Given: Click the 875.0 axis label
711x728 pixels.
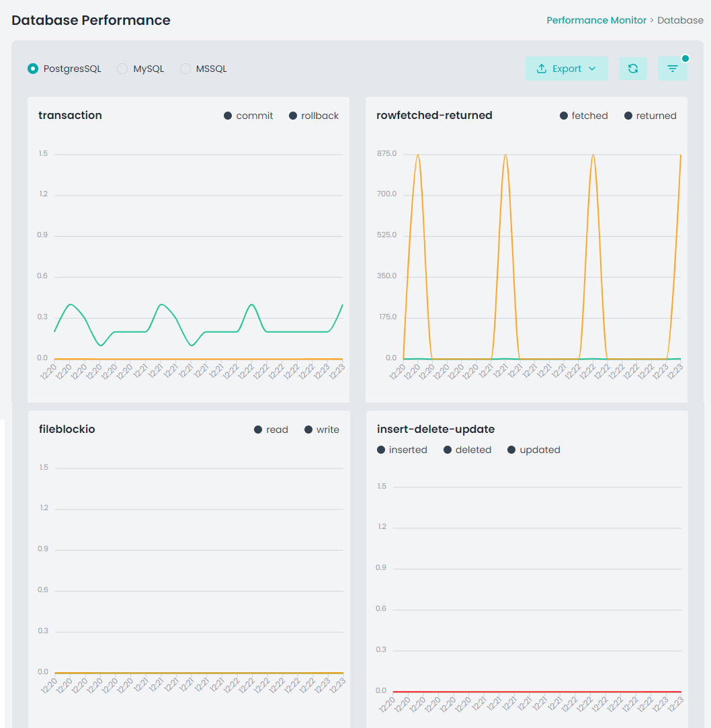Looking at the screenshot, I should [386, 153].
